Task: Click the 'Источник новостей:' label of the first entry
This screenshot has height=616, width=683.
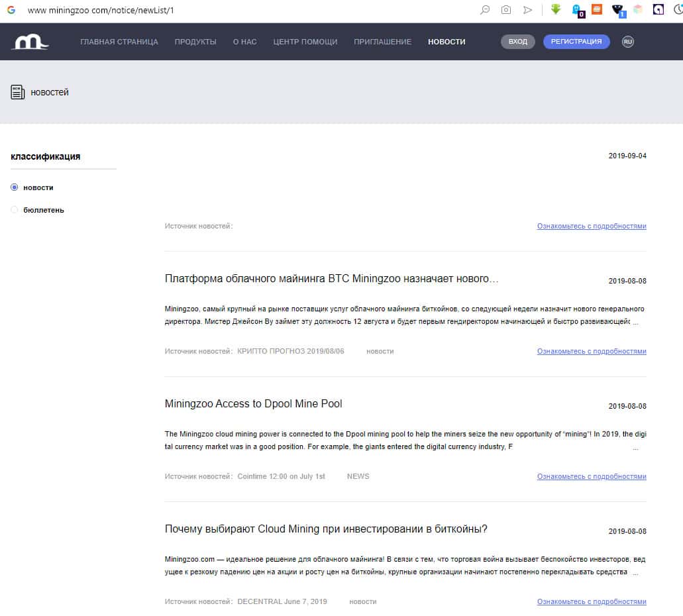Action: tap(199, 226)
